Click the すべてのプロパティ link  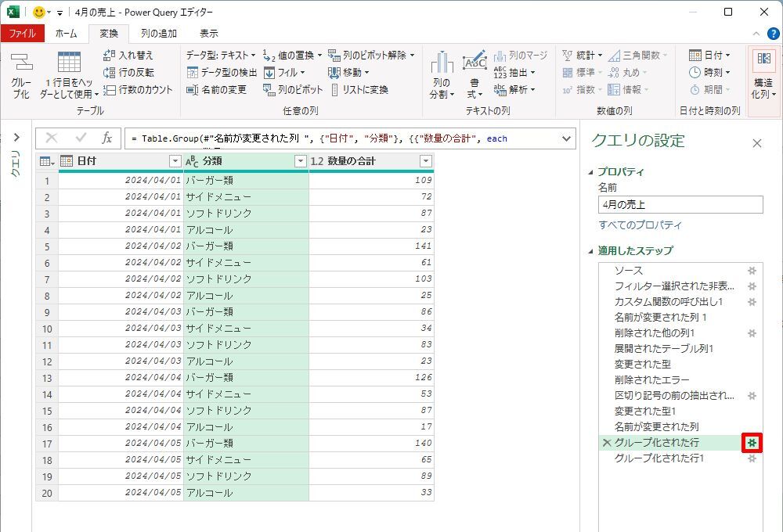tap(640, 225)
